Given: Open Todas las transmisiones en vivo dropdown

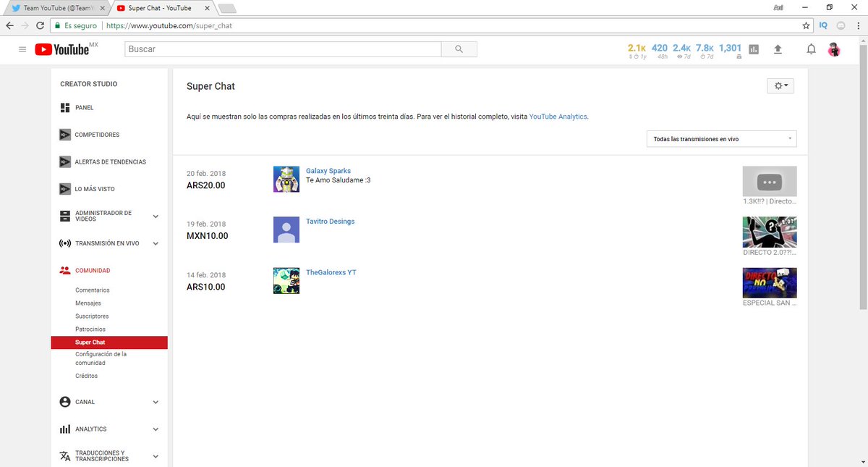Looking at the screenshot, I should pos(721,138).
